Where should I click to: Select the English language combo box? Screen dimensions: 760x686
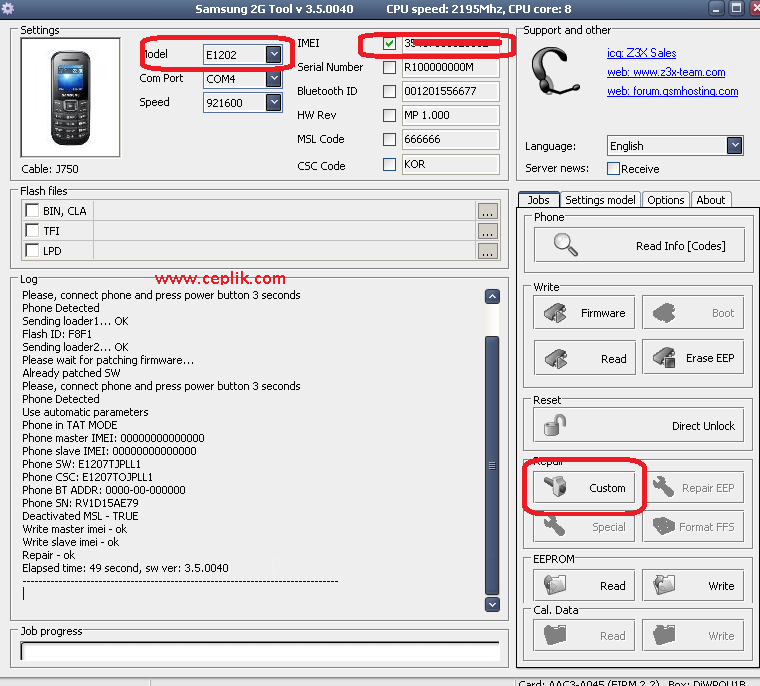675,146
